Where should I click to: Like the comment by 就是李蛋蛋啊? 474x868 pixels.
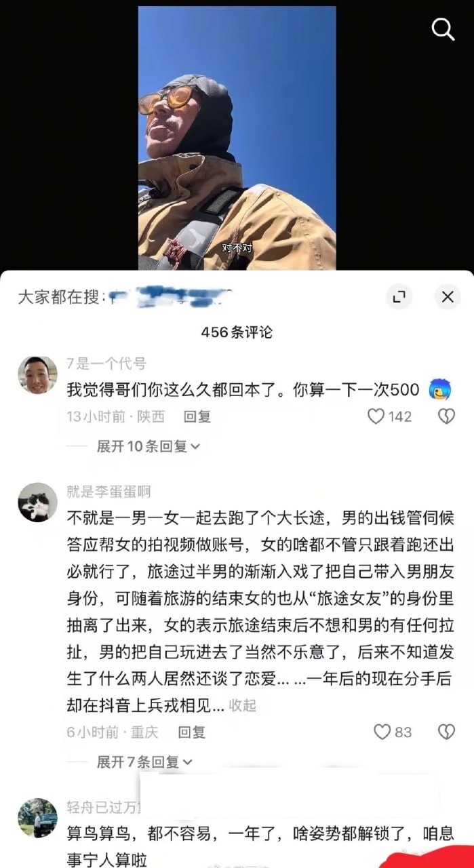(x=382, y=732)
